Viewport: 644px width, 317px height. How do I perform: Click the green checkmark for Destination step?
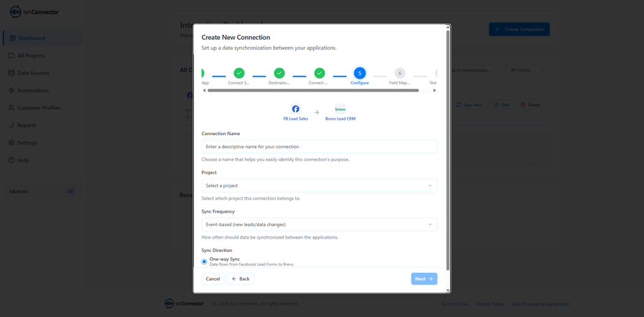coord(279,73)
